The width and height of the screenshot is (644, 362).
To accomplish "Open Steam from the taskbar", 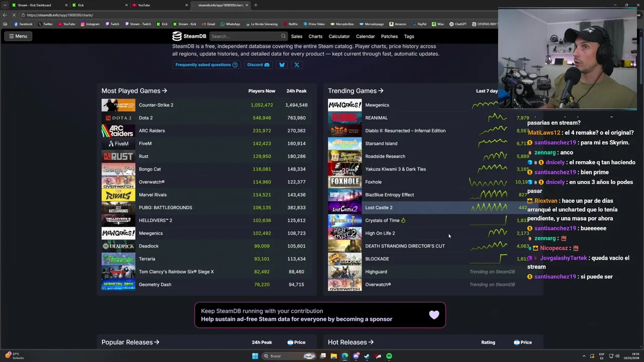I will (x=367, y=356).
